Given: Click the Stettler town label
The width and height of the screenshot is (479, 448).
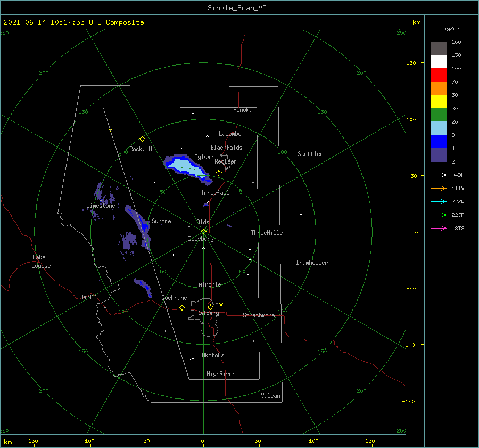Looking at the screenshot, I should [x=310, y=154].
